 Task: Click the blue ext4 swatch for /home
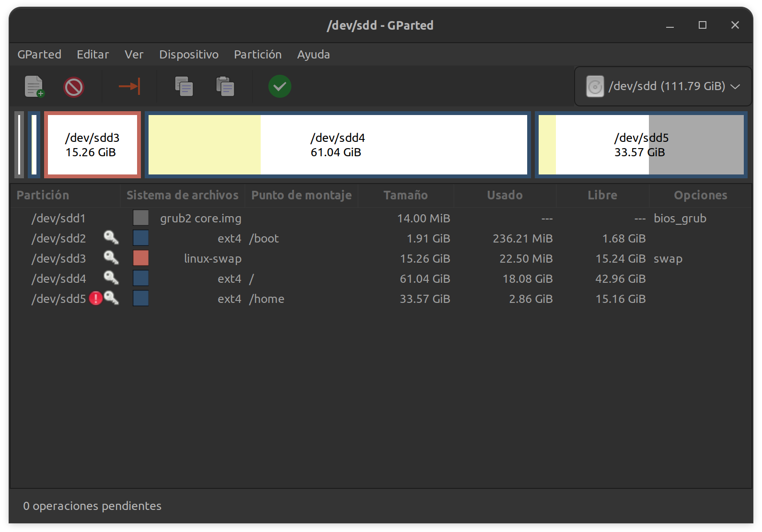[x=141, y=298]
